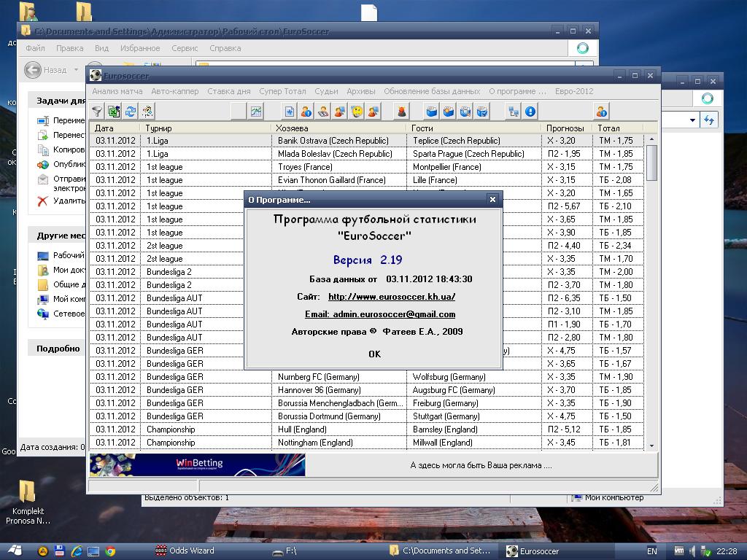This screenshot has height=560, width=747.
Task: Launch Internet Explorer from quick launch
Action: pyautogui.click(x=76, y=551)
